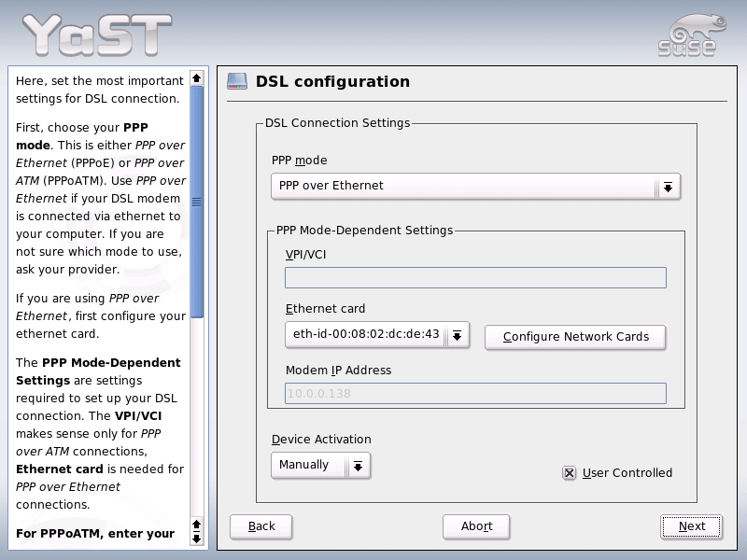The height and width of the screenshot is (560, 747).
Task: Click the Next button
Action: pyautogui.click(x=692, y=526)
